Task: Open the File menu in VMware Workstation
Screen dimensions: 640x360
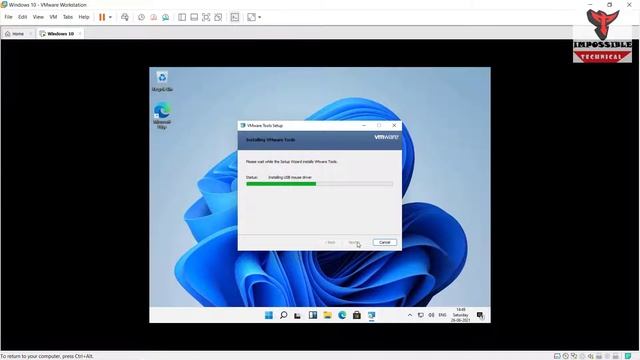Action: coord(8,17)
